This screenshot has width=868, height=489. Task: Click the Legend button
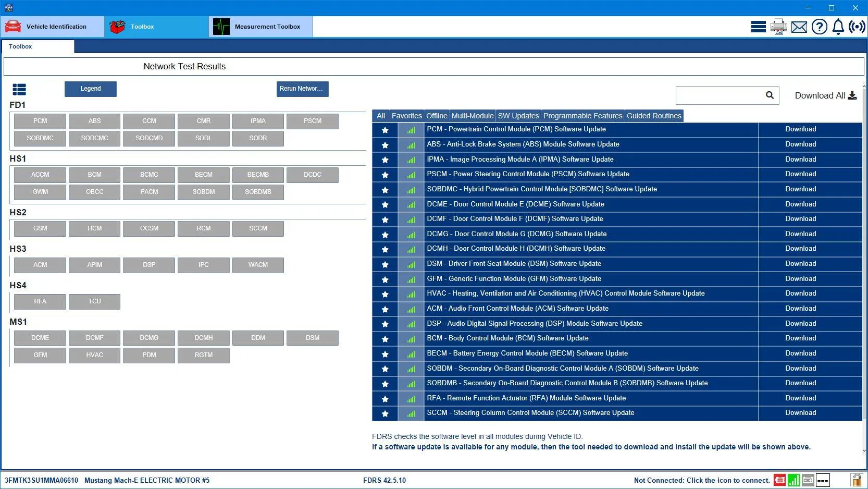click(91, 89)
